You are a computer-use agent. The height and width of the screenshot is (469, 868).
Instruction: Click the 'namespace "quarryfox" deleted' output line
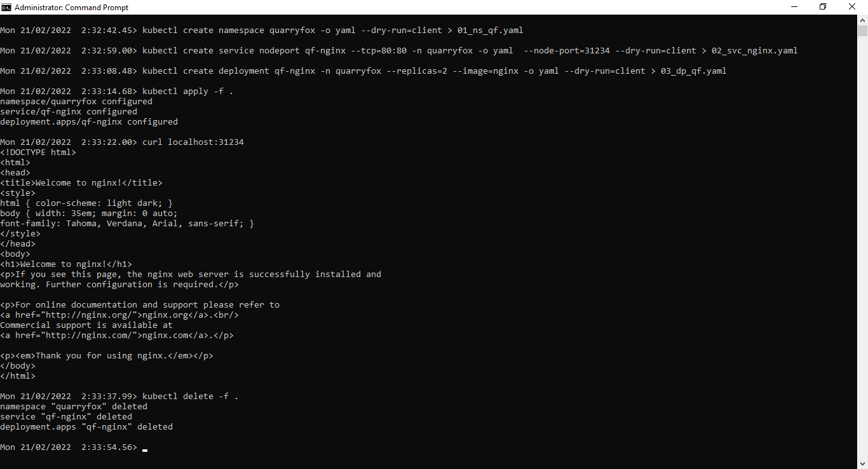(74, 407)
